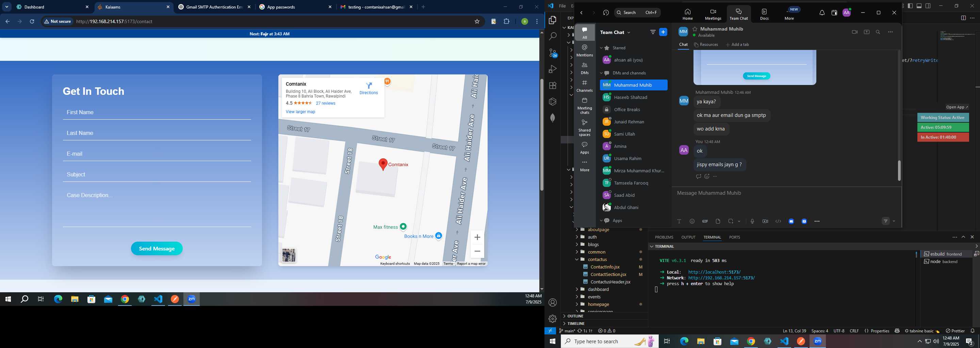
Task: Open DMs in Zoom chat sidebar
Action: pyautogui.click(x=585, y=68)
